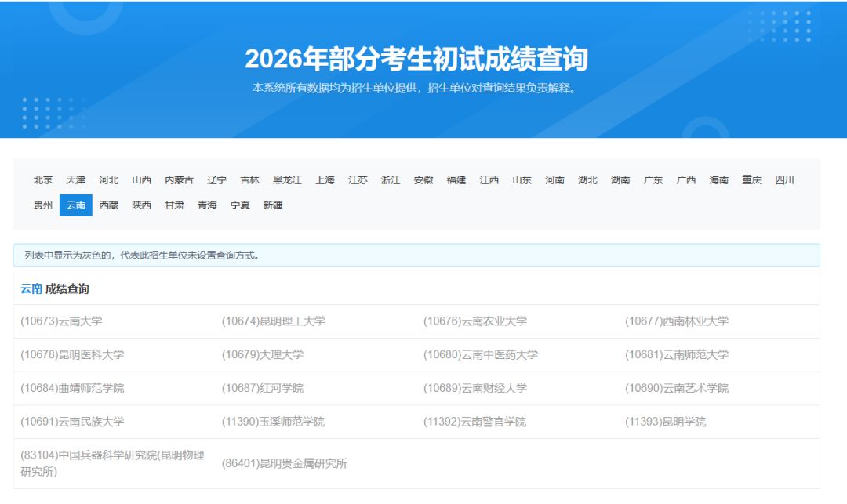Open (10678)昆明医科大学 link
Screen dimensions: 847x504
point(72,355)
